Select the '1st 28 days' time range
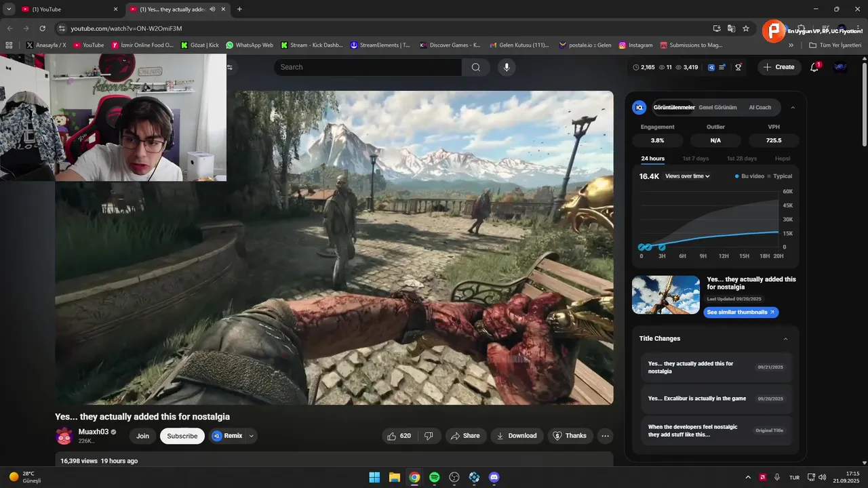Screen dimensions: 868x488 click(742, 159)
